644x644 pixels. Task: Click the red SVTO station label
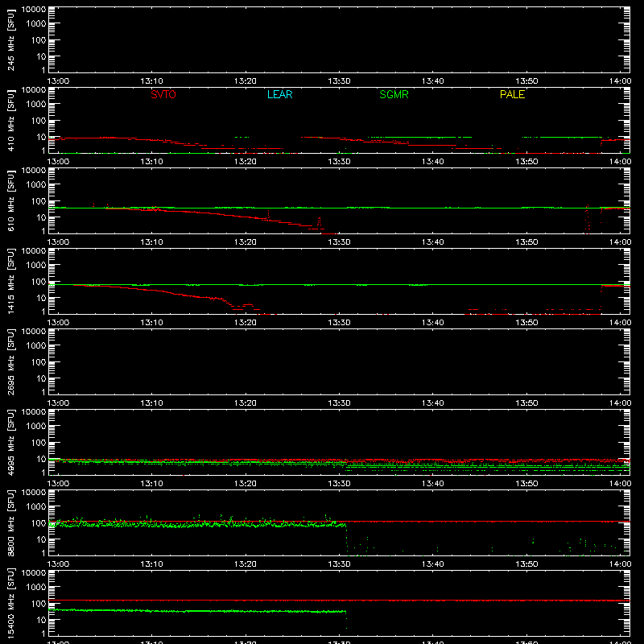pos(163,94)
